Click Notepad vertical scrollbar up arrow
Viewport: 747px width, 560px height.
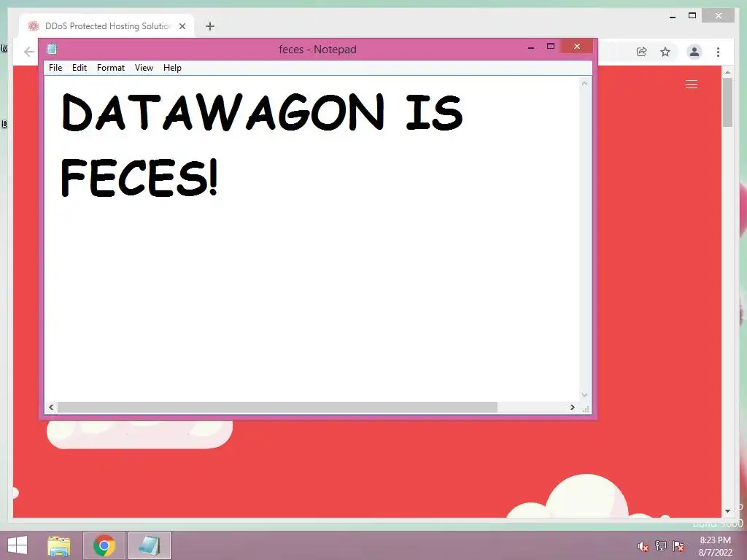pos(584,84)
